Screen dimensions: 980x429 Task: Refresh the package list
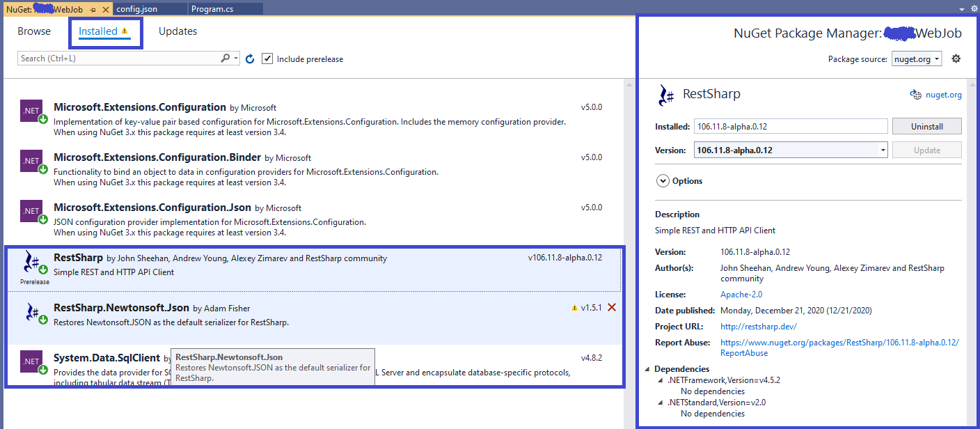pyautogui.click(x=250, y=58)
